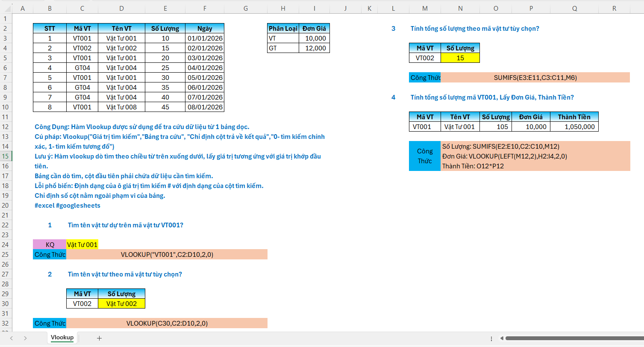Click the horizontal scrollbar thumb
This screenshot has width=644, height=347.
(x=573, y=338)
